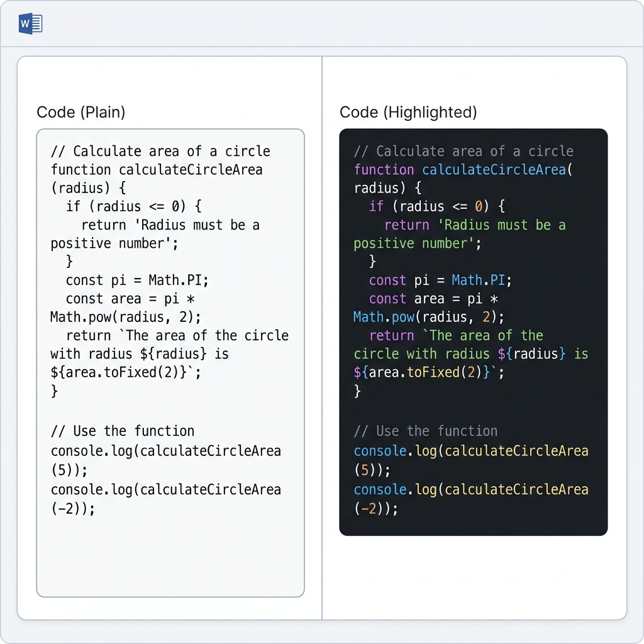Click "(5));" line in the highlighted code
This screenshot has width=644, height=644.
click(372, 470)
